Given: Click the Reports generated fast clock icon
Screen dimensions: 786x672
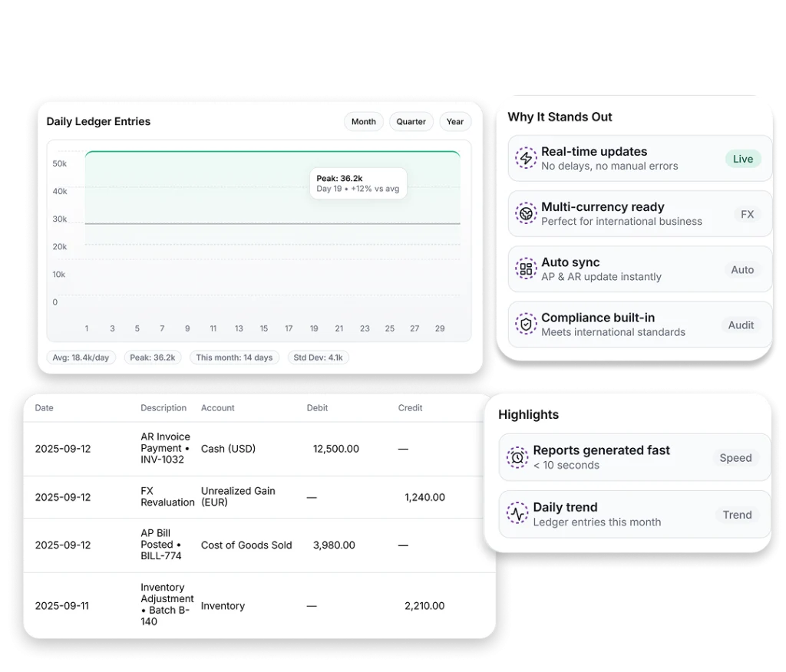Looking at the screenshot, I should point(517,457).
